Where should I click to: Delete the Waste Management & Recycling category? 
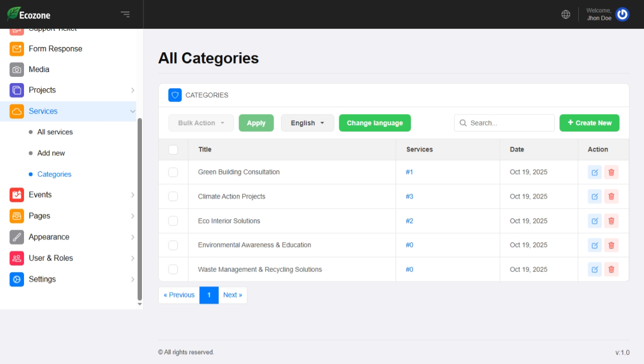pyautogui.click(x=611, y=269)
